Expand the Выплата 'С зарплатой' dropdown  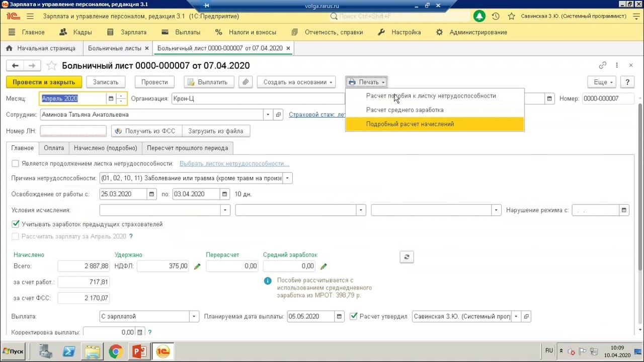pyautogui.click(x=194, y=316)
